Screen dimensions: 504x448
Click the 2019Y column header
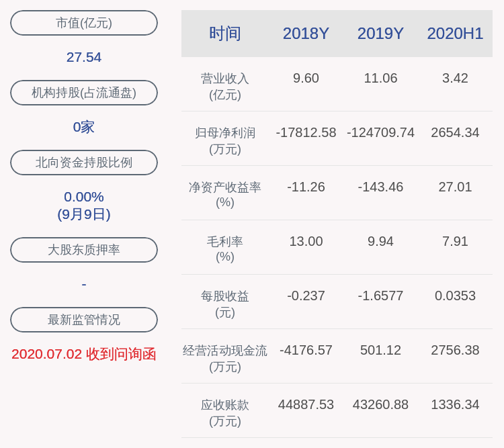coord(380,34)
